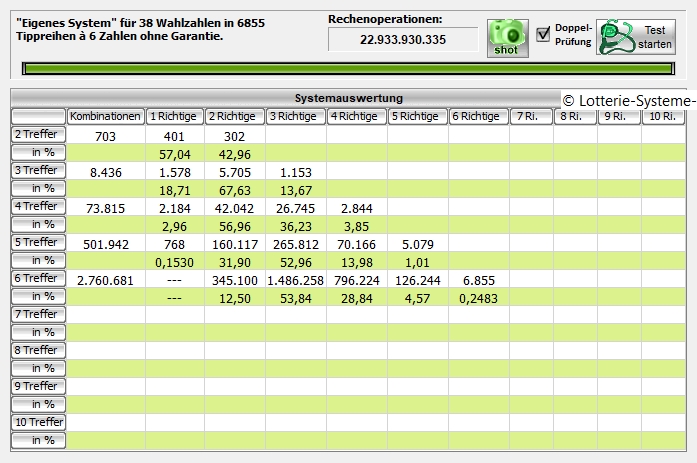Select cell with value 401

point(174,136)
